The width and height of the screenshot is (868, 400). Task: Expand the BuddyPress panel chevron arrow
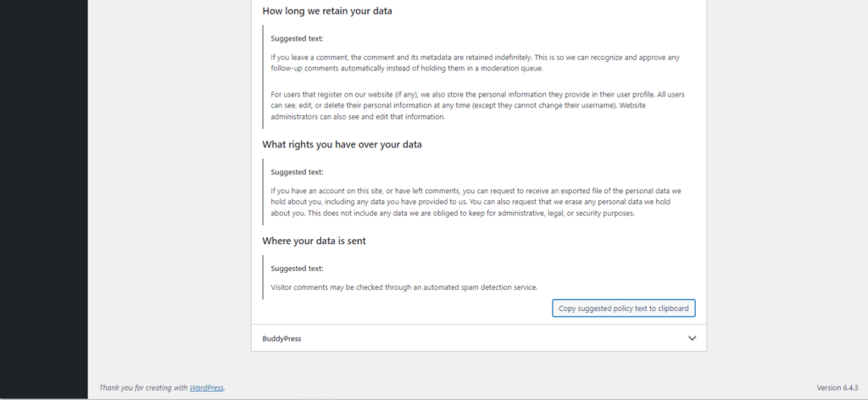692,338
